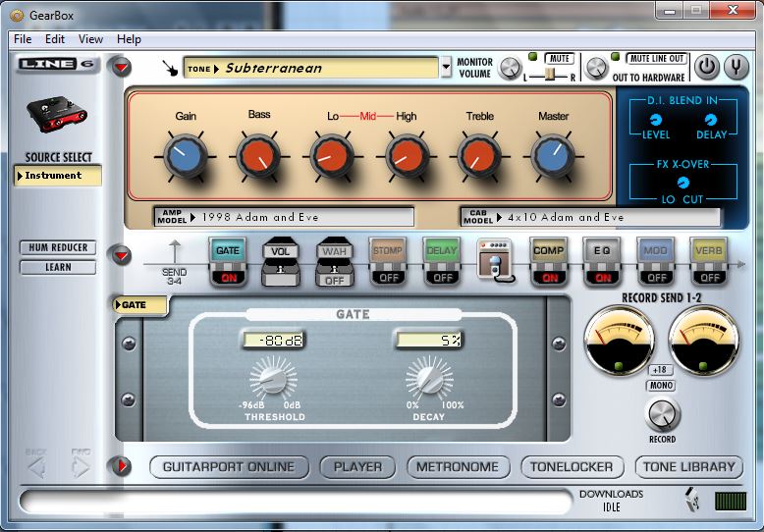Turn off the COMP effect switch
This screenshot has width=764, height=532.
(x=549, y=277)
